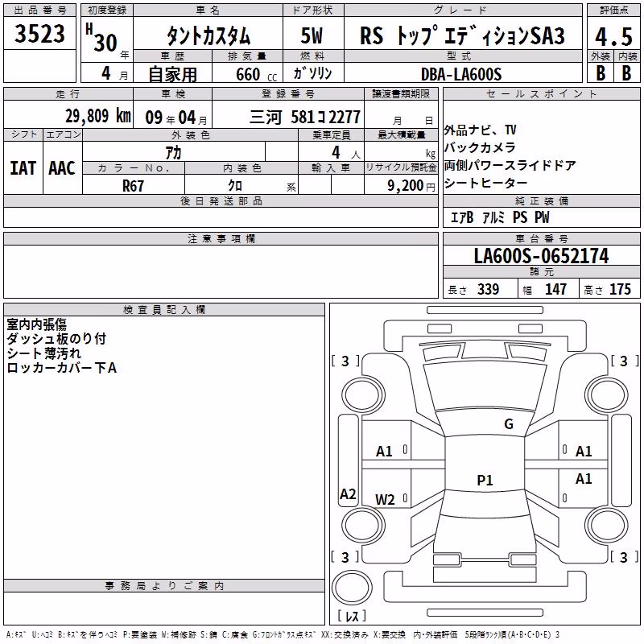The width and height of the screenshot is (644, 644).
Task: Select the car name タントカスタム
Action: coord(208,35)
